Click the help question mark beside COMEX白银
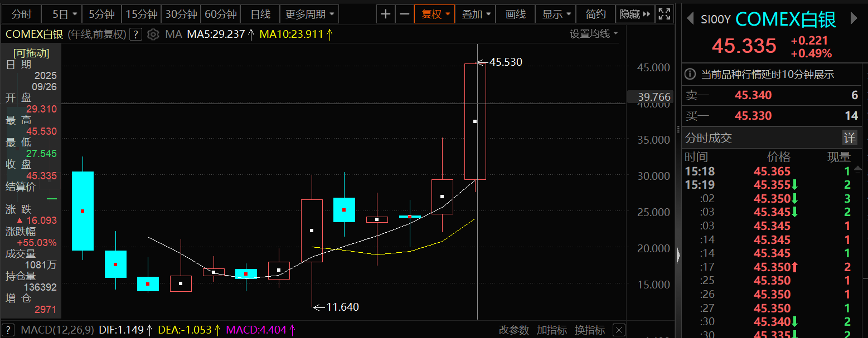Image resolution: width=868 pixels, height=338 pixels. click(135, 35)
